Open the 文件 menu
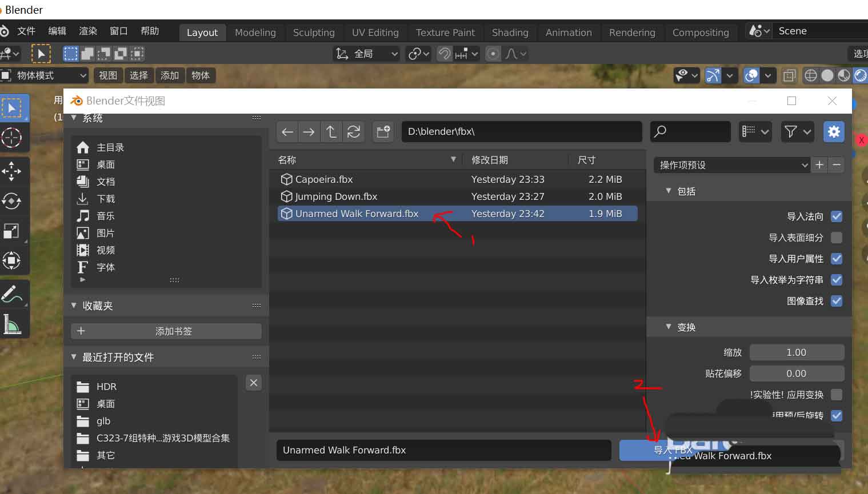This screenshot has width=868, height=494. coord(26,31)
